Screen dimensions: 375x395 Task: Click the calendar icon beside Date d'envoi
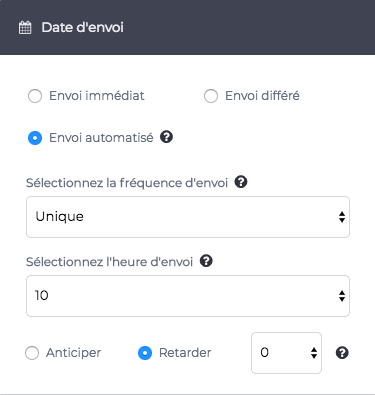pos(25,27)
